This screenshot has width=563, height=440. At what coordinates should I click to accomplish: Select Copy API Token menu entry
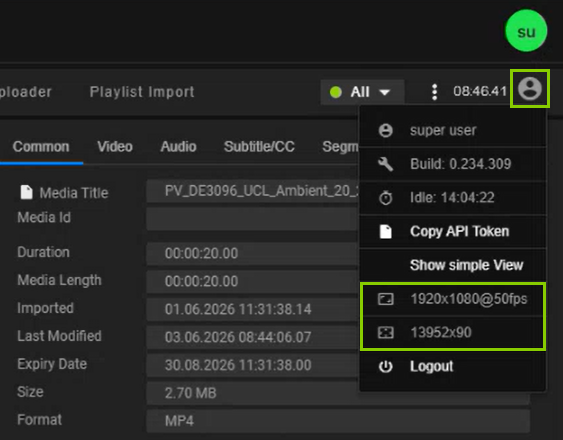click(453, 231)
